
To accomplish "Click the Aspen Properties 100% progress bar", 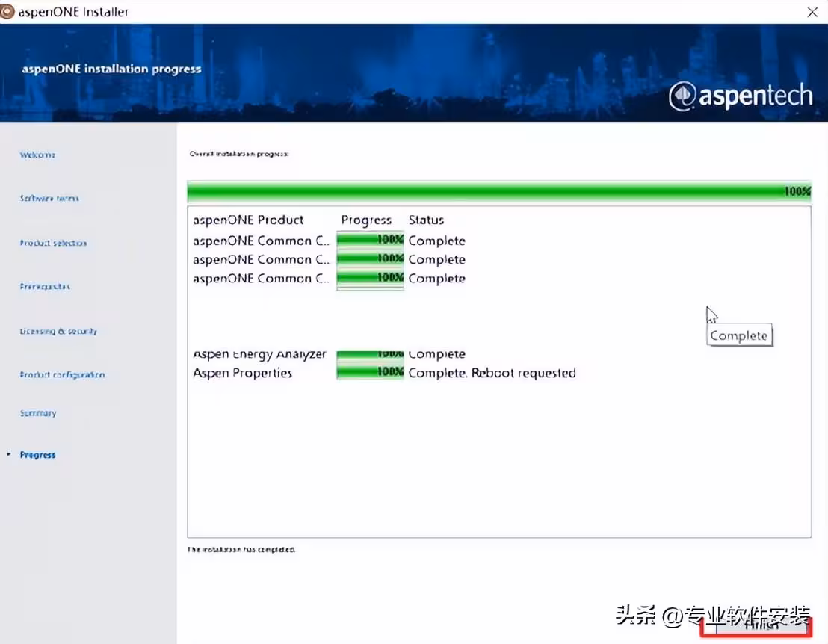I will 370,372.
